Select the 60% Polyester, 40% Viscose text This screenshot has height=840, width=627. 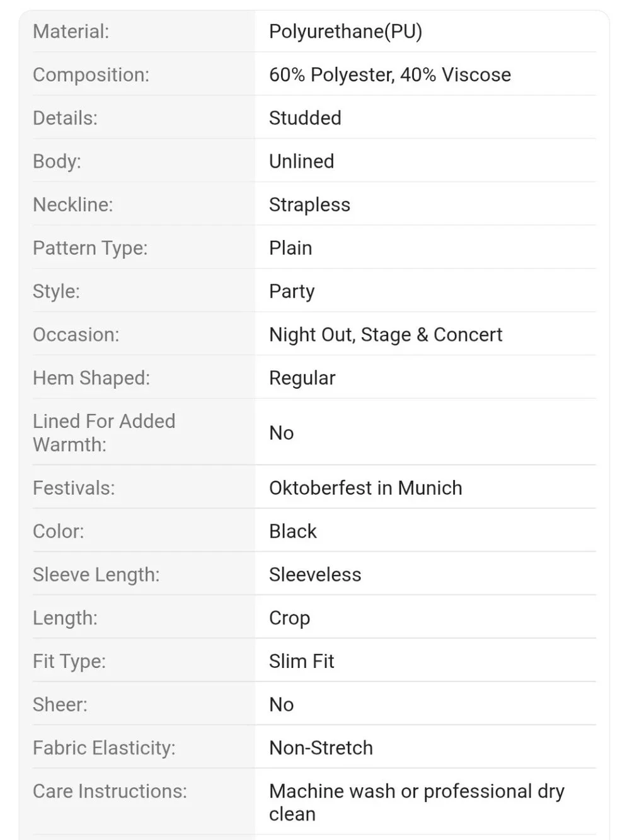tap(390, 75)
